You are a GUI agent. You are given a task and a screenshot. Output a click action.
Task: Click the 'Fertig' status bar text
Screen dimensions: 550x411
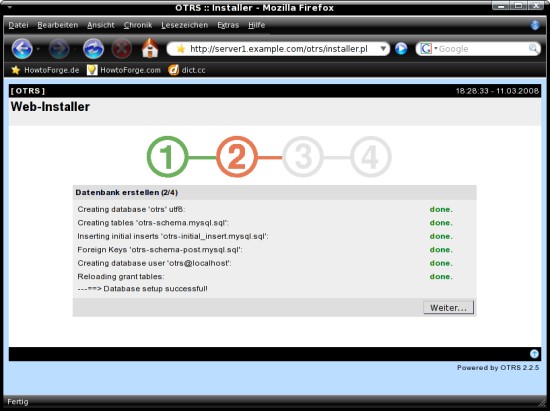click(x=18, y=402)
